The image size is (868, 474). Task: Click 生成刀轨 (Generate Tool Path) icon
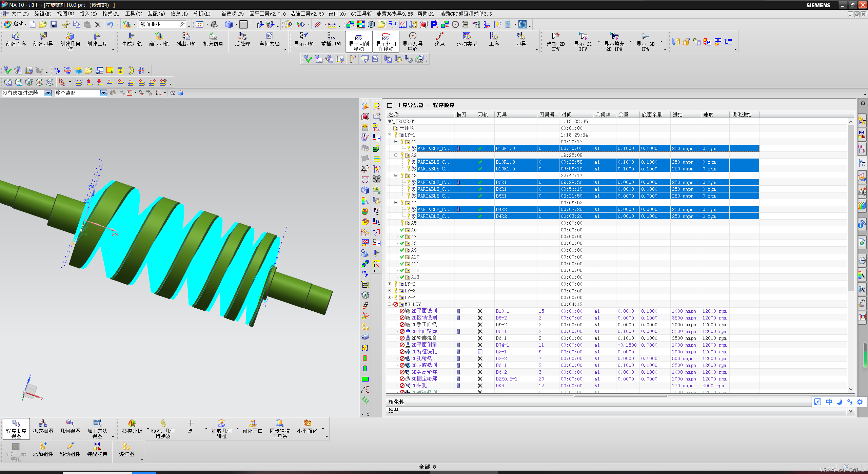[x=132, y=40]
